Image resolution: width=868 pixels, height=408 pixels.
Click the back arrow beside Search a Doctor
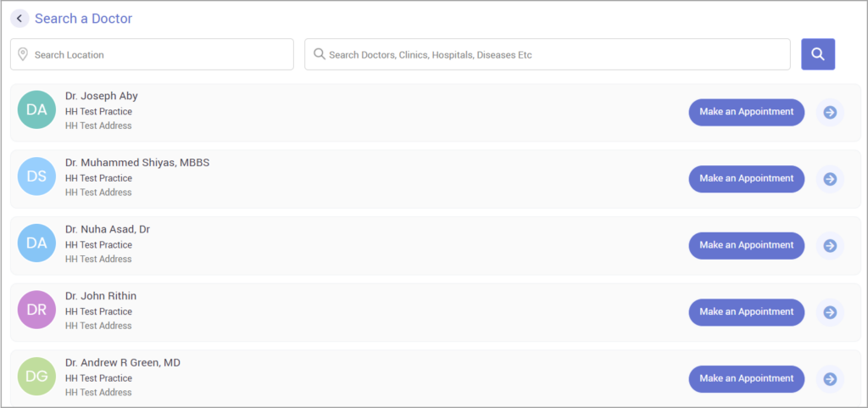pyautogui.click(x=19, y=19)
